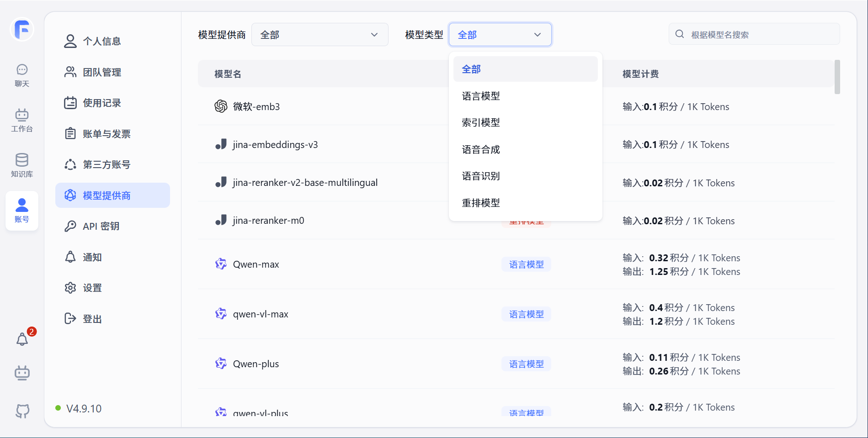
Task: Click the logout icon beside 登出
Action: click(70, 319)
